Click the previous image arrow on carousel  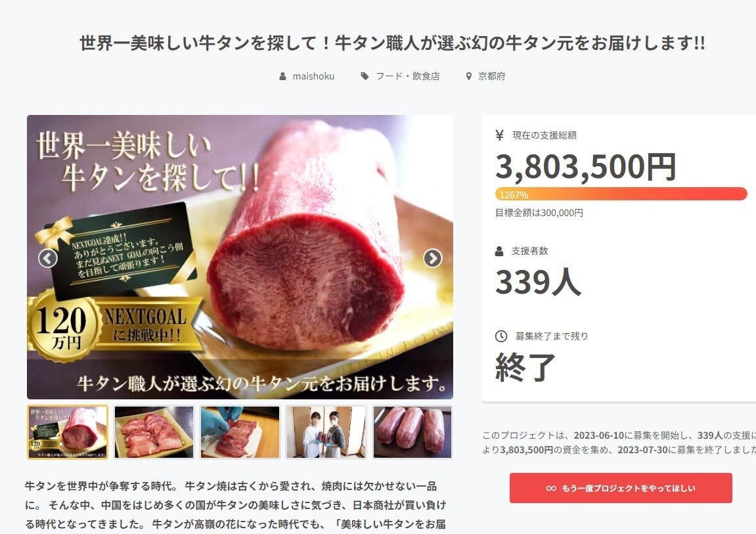pos(48,258)
